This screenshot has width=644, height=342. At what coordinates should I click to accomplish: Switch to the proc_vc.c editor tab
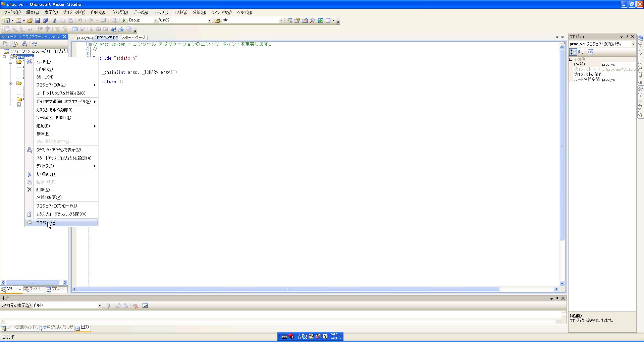(x=85, y=38)
